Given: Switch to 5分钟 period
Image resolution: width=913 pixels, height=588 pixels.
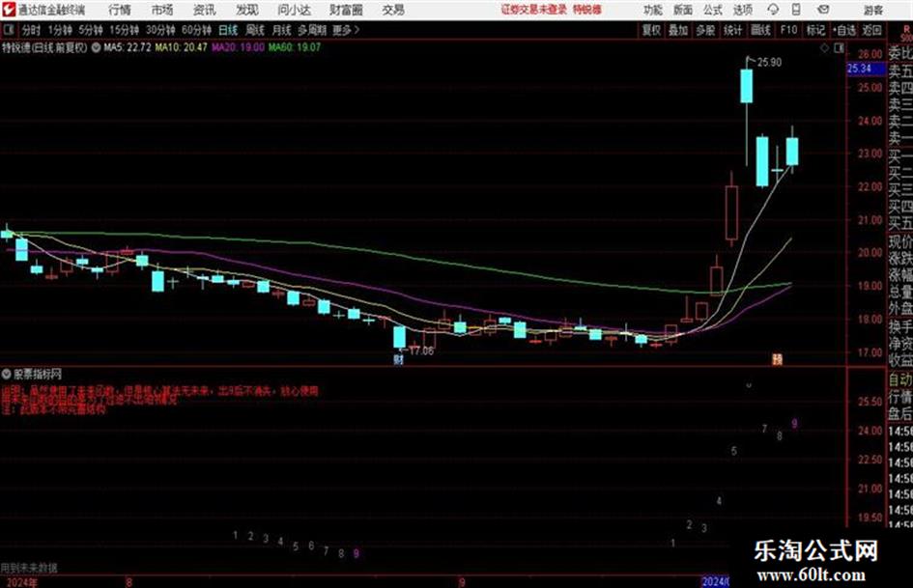Looking at the screenshot, I should point(91,30).
